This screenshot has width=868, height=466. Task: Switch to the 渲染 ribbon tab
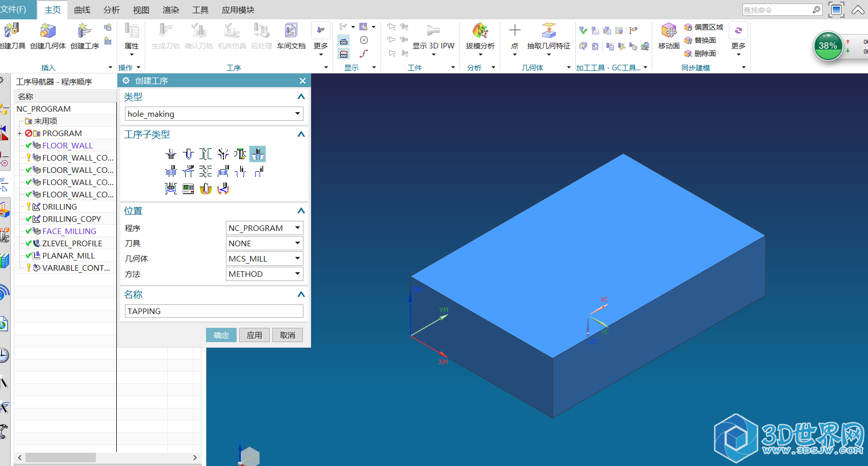[171, 10]
